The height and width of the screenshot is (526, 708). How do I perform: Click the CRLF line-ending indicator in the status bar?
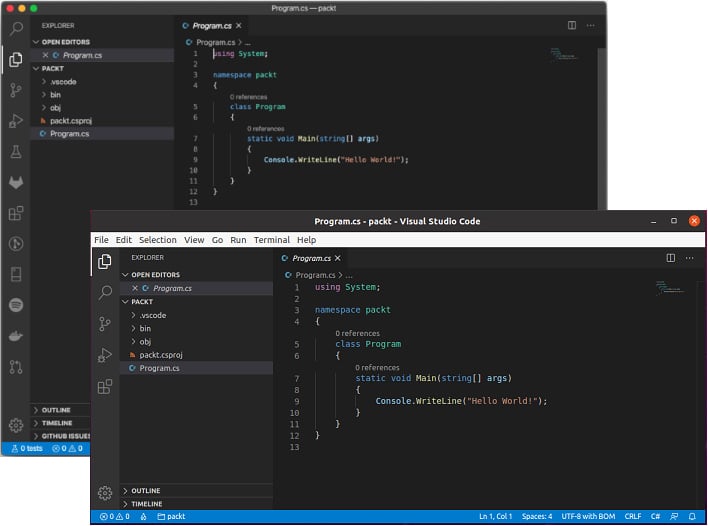pos(633,516)
